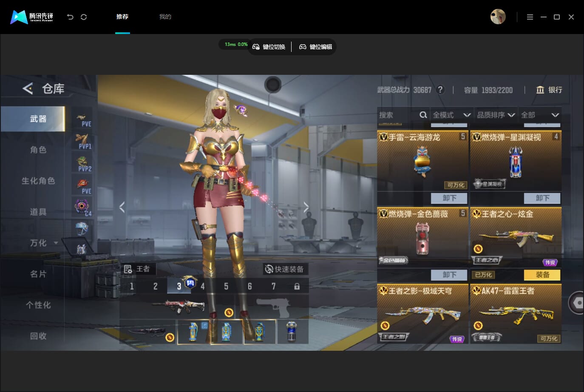Select the 王者之心-炫金 weapon card
This screenshot has height=392, width=584.
tap(516, 237)
